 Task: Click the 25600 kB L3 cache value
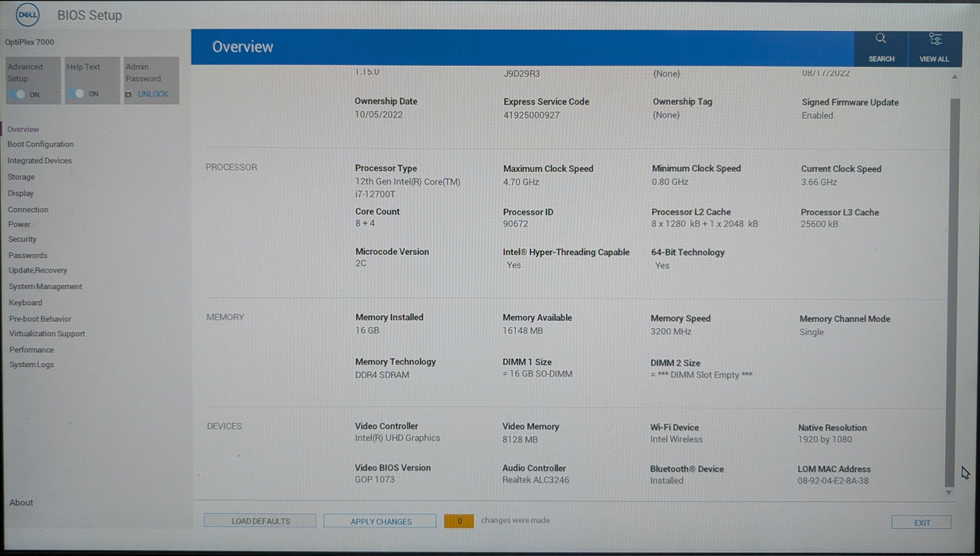click(819, 224)
